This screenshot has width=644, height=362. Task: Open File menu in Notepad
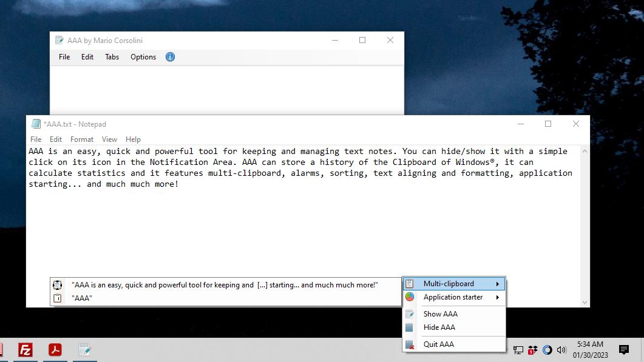pos(36,139)
